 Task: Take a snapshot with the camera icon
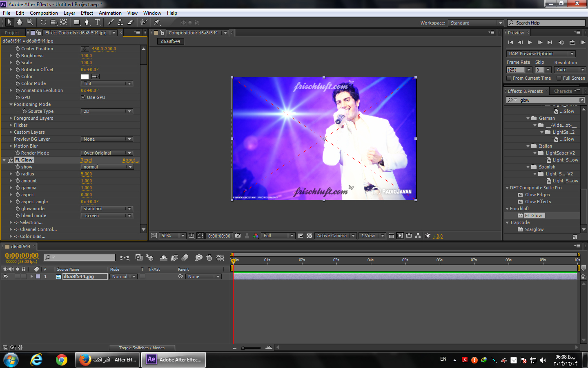(238, 236)
